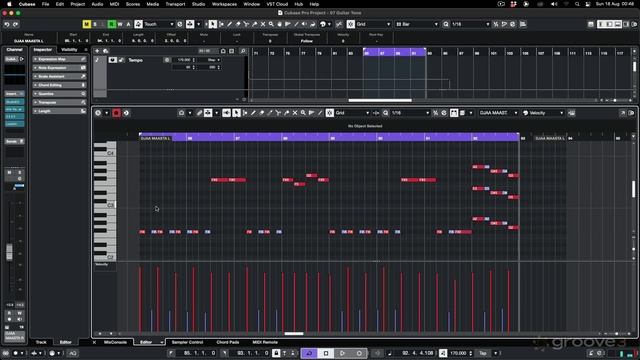Click the Tap tempo button
The height and width of the screenshot is (360, 640).
pos(483,353)
